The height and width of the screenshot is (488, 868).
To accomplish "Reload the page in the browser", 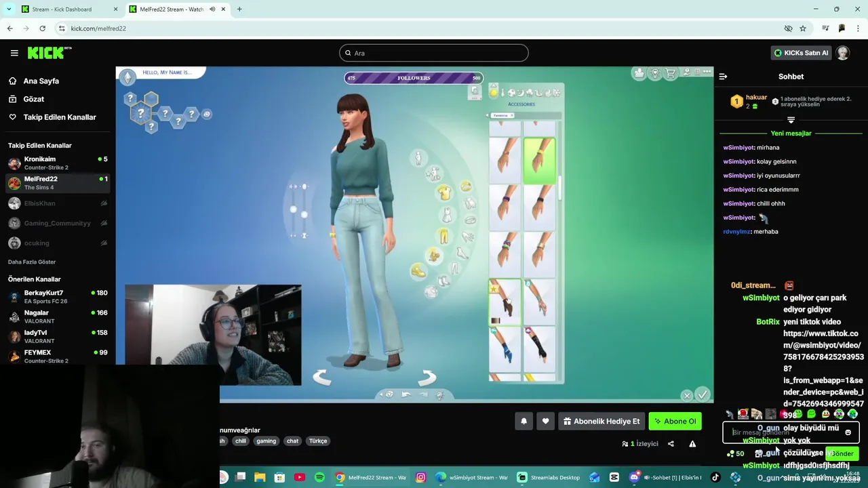I will coord(42,28).
